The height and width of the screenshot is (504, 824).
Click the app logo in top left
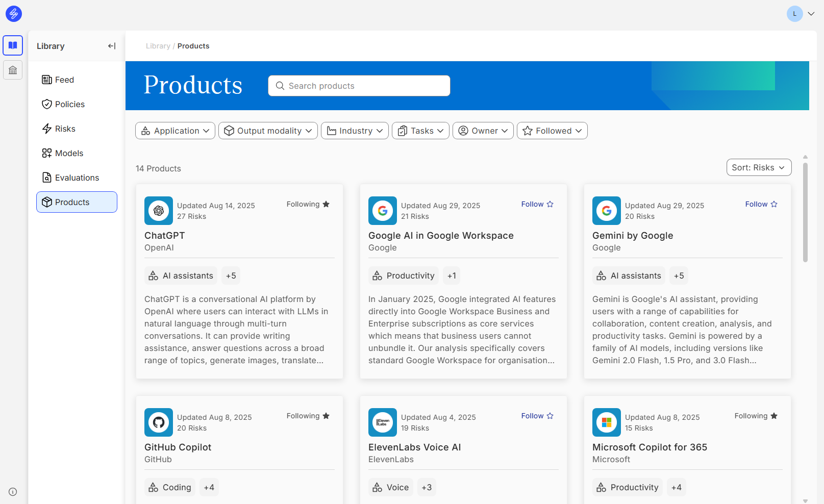(14, 14)
